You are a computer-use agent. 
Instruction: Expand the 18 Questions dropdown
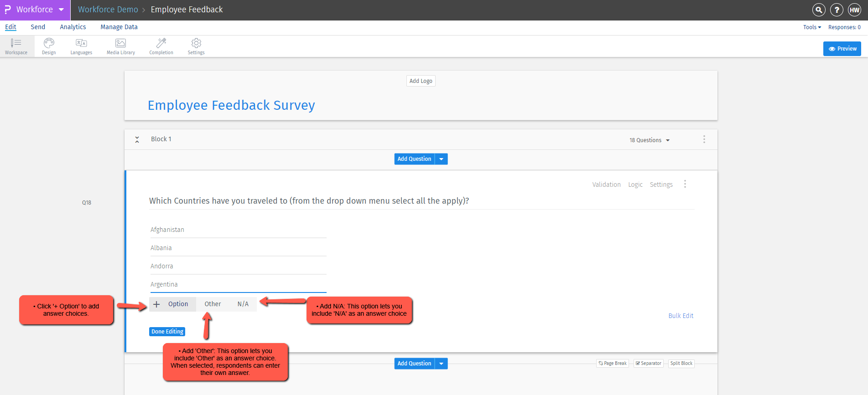click(650, 140)
